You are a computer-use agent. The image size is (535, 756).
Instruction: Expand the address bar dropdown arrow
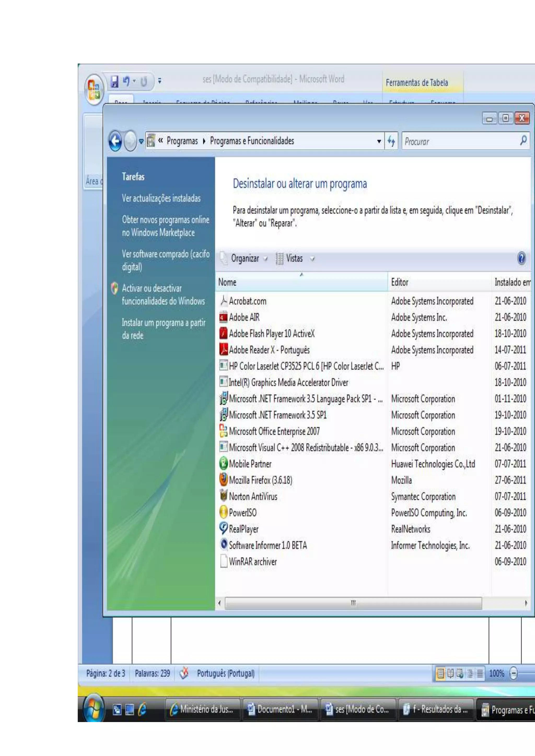tap(379, 141)
